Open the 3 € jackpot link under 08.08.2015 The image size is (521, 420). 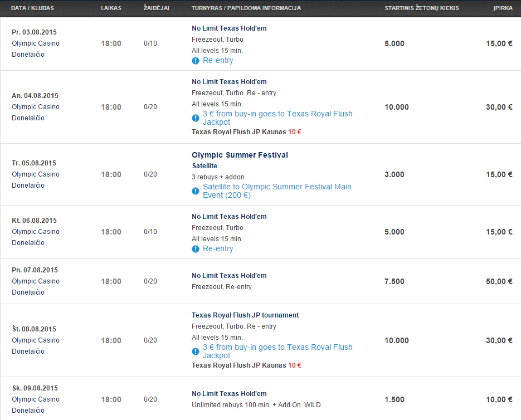pos(278,351)
